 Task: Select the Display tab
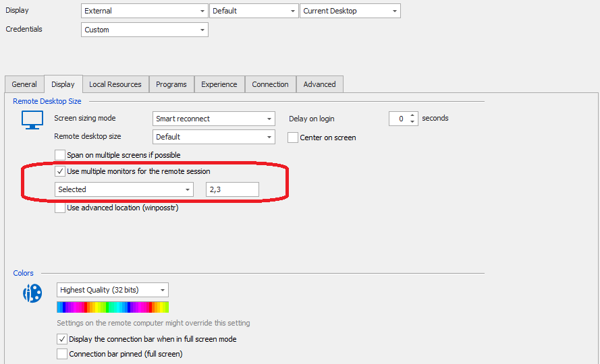(63, 84)
